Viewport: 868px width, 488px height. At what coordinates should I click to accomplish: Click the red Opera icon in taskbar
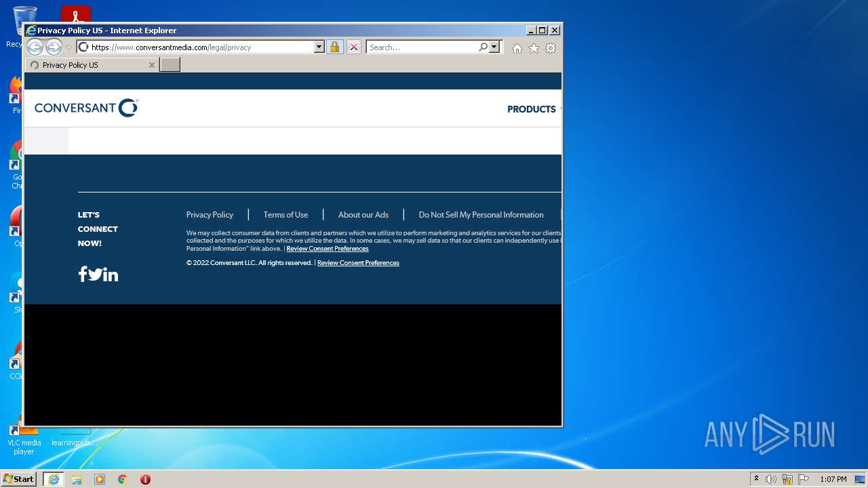tap(145, 479)
